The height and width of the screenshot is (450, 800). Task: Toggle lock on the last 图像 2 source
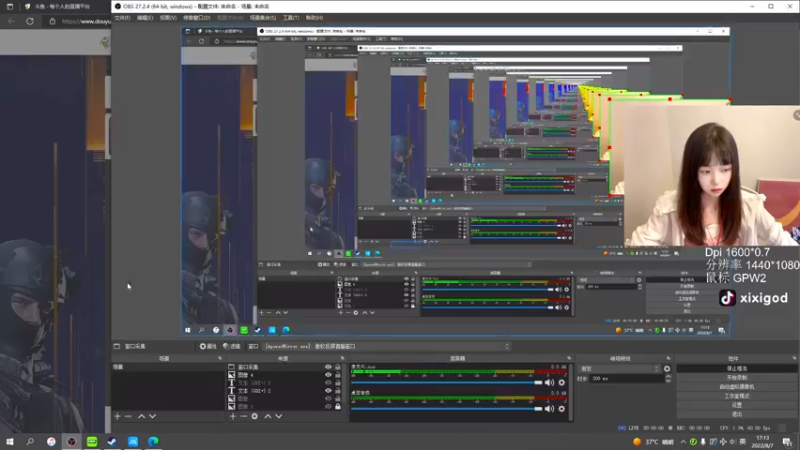[338, 407]
